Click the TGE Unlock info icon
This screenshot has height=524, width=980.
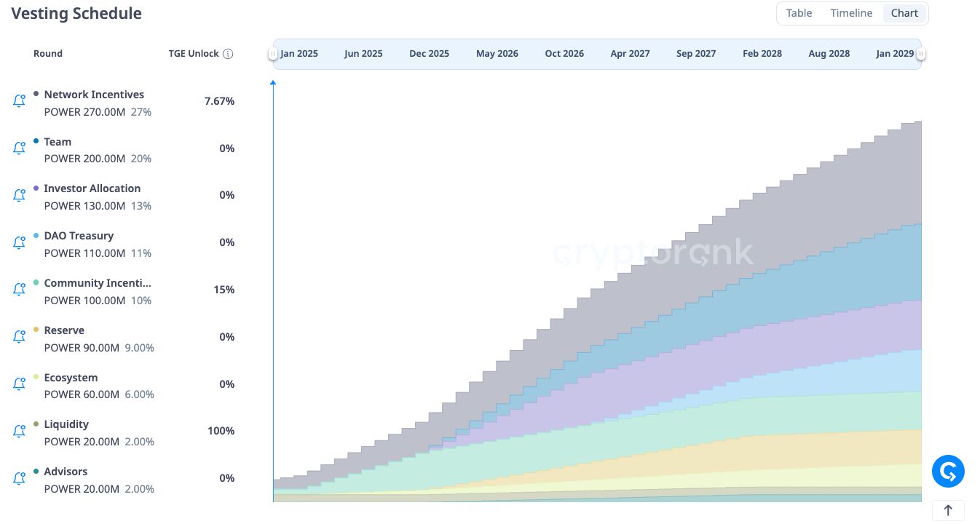click(x=228, y=54)
